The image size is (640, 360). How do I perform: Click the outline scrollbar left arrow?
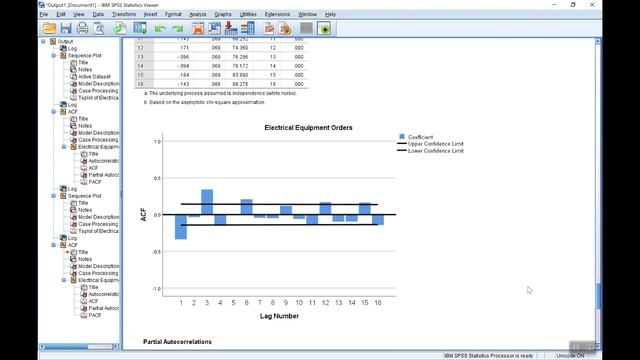pos(42,347)
